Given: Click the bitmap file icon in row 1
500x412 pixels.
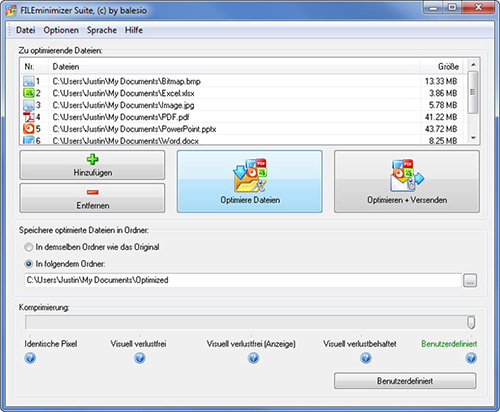Looking at the screenshot, I should pyautogui.click(x=29, y=81).
